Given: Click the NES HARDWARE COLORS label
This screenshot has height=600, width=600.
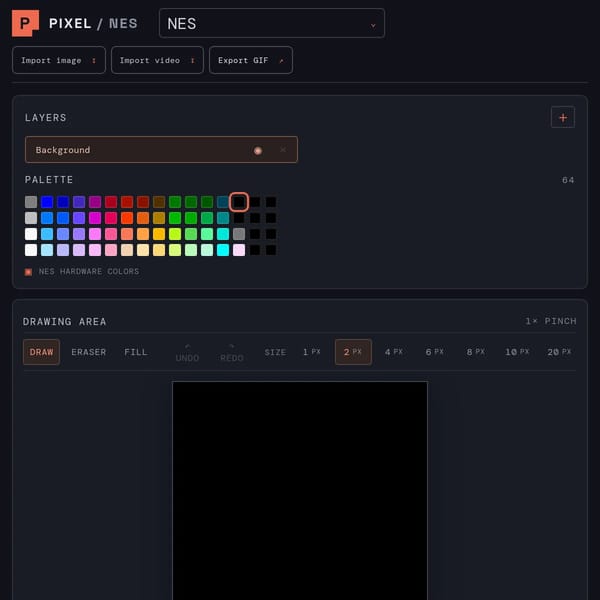Looking at the screenshot, I should pos(89,272).
